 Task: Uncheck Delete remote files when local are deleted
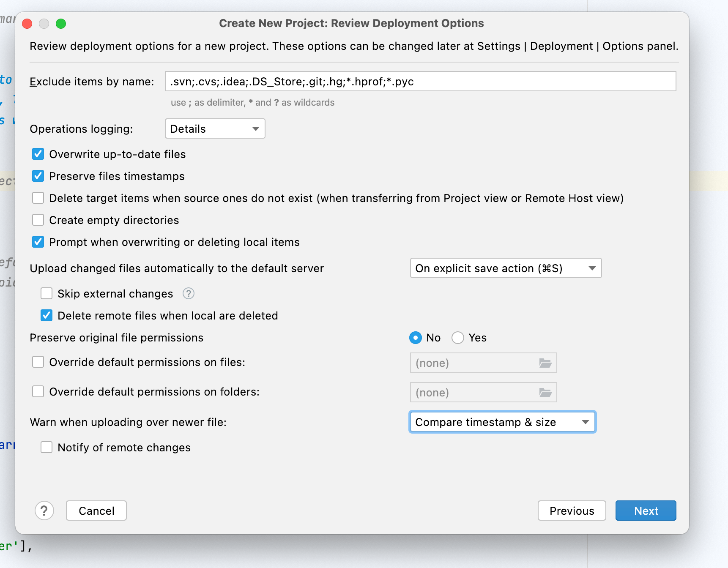[x=47, y=315]
